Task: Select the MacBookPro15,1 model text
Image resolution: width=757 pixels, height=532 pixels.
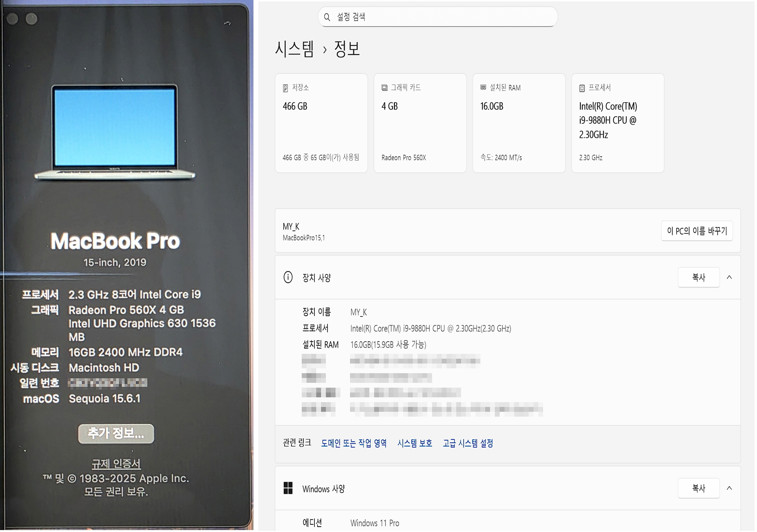Action: click(x=304, y=238)
